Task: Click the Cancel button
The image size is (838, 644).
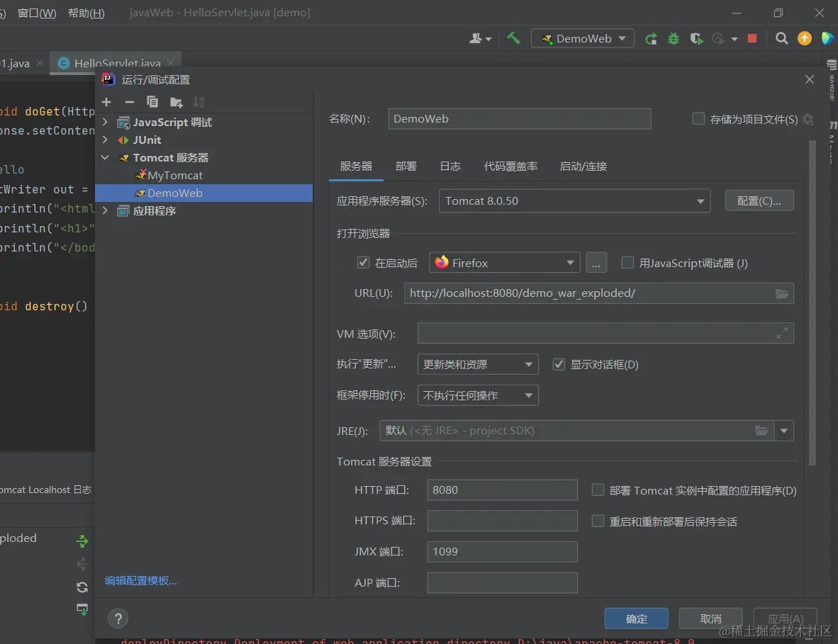Action: (x=710, y=618)
